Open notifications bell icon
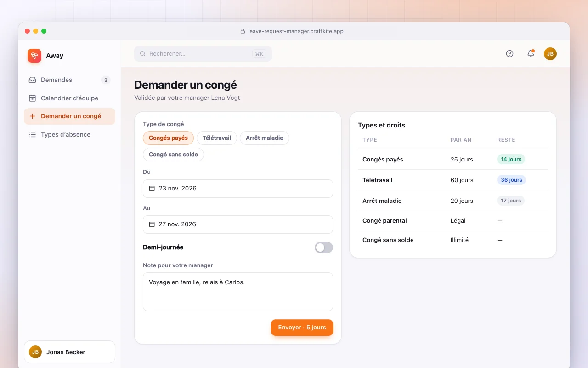The height and width of the screenshot is (368, 588). point(531,54)
